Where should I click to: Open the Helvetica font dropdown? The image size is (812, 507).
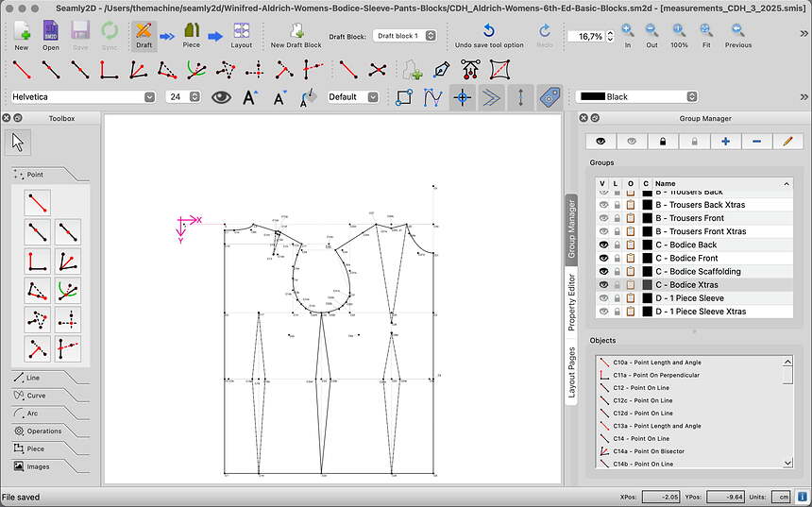pyautogui.click(x=83, y=97)
